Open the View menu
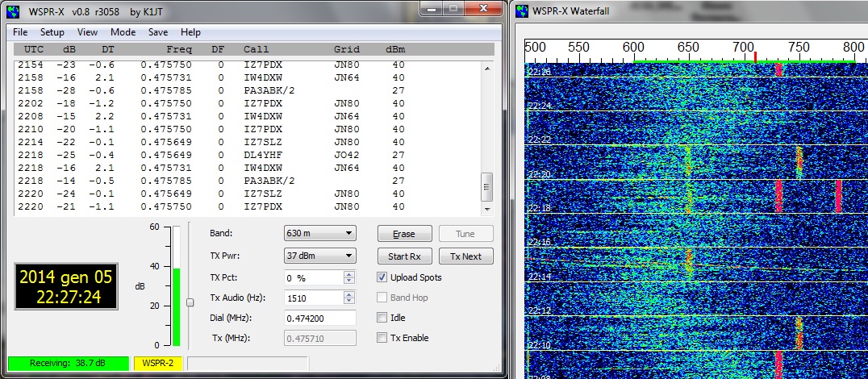This screenshot has height=379, width=868. 87,32
